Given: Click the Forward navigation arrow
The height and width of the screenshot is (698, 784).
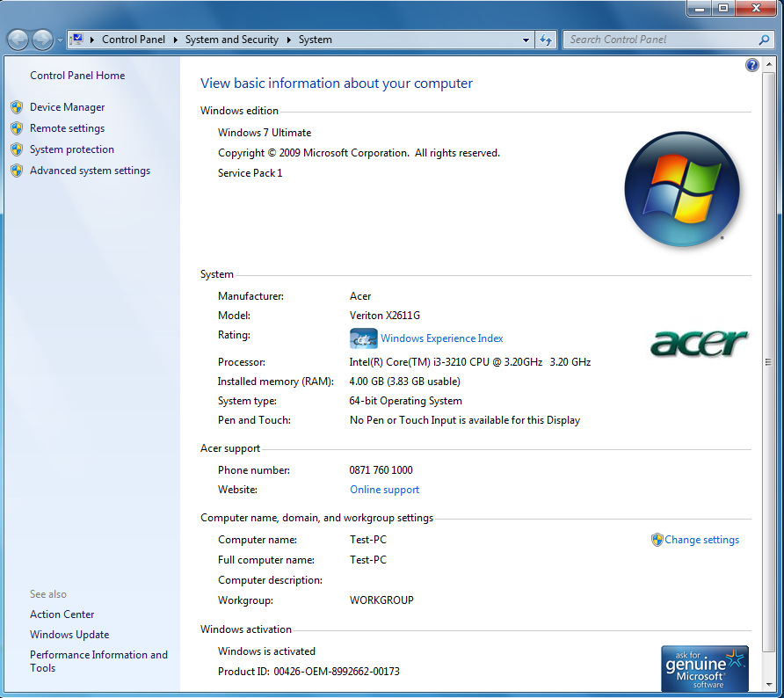Looking at the screenshot, I should coord(42,40).
